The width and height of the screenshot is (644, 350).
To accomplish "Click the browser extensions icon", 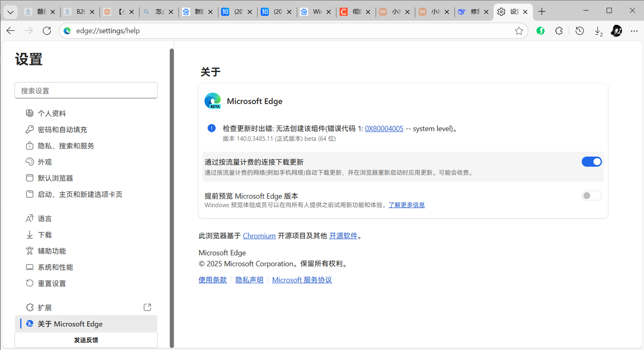I will tap(558, 30).
